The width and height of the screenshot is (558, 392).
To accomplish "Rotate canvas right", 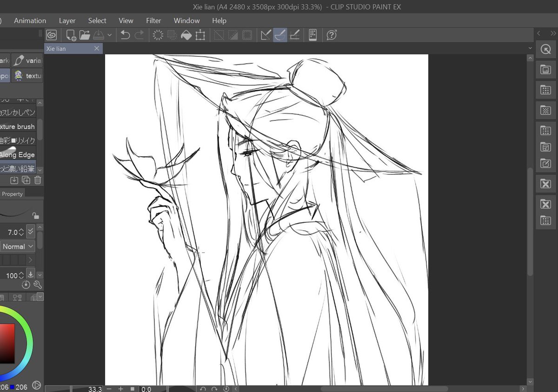I will pyautogui.click(x=214, y=389).
